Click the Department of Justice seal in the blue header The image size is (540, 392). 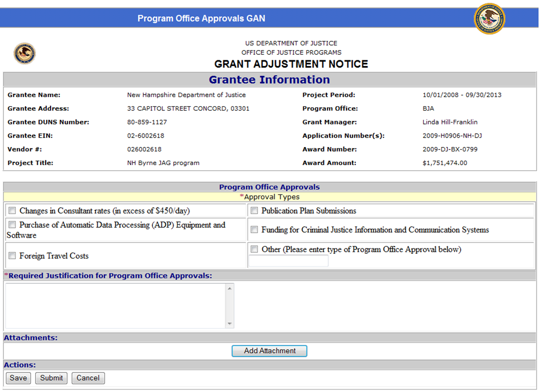click(x=490, y=19)
